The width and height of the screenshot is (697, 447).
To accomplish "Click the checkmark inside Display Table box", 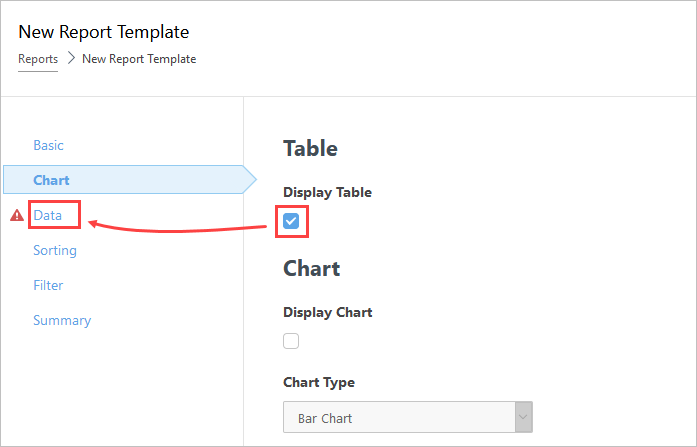I will 291,221.
